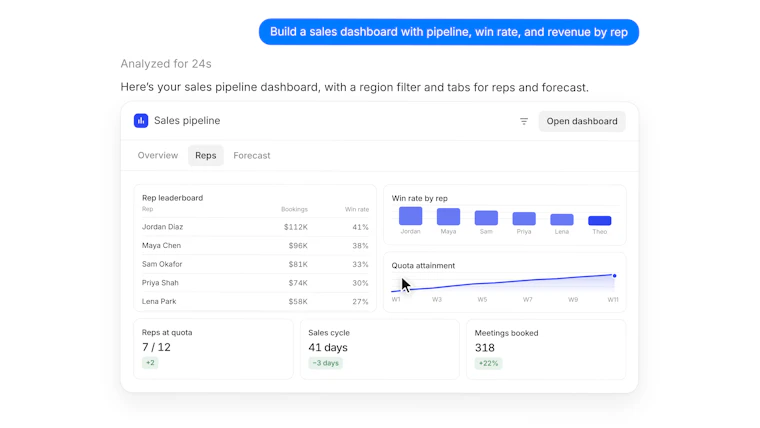Click the 27% win rate cell
This screenshot has width=760, height=428.
pos(360,301)
